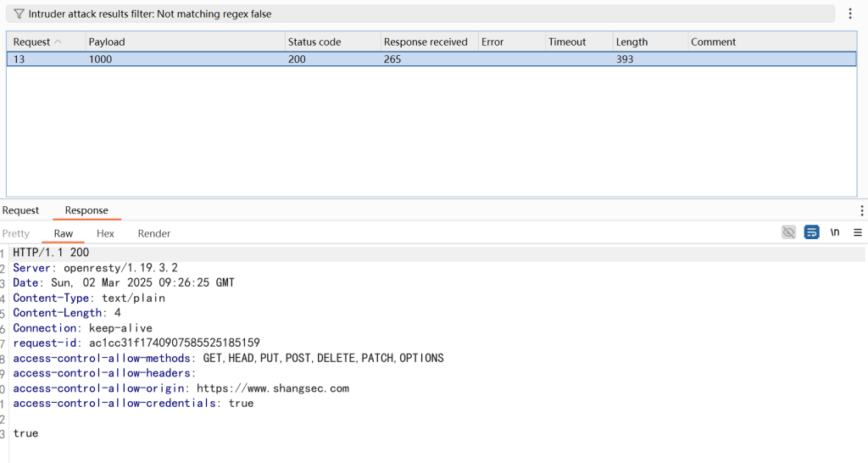The image size is (868, 463).
Task: Toggle the \n non-printable characters button
Action: (x=835, y=232)
